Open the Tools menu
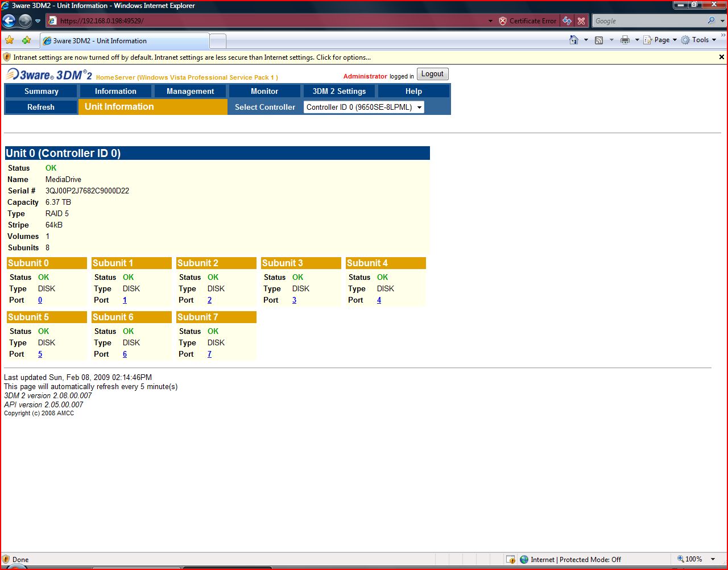The width and height of the screenshot is (728, 570). (699, 40)
